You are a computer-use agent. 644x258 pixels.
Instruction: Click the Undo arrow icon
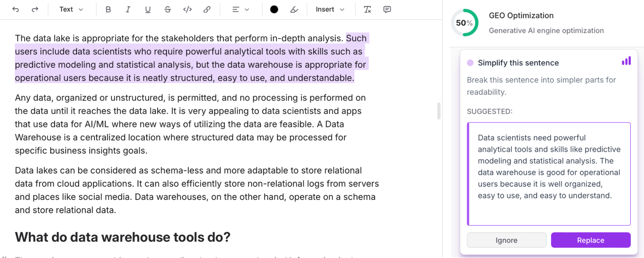(15, 9)
